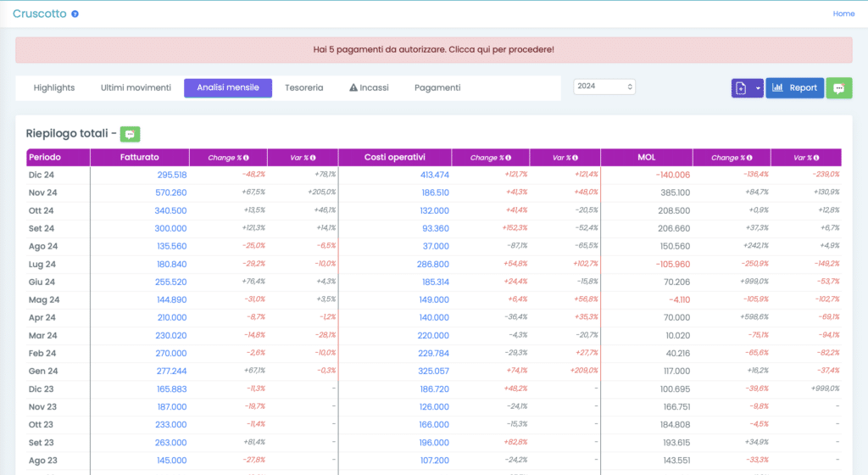Click the green comment icon beside Riepilogo totali
The height and width of the screenshot is (475, 868).
pos(130,134)
